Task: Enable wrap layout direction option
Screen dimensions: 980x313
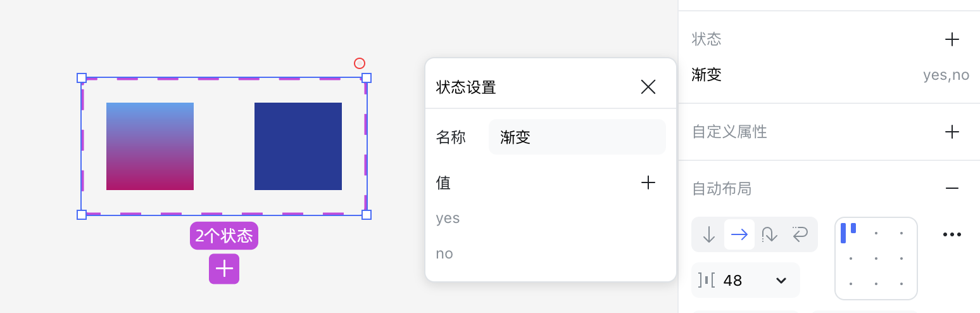Action: point(800,234)
